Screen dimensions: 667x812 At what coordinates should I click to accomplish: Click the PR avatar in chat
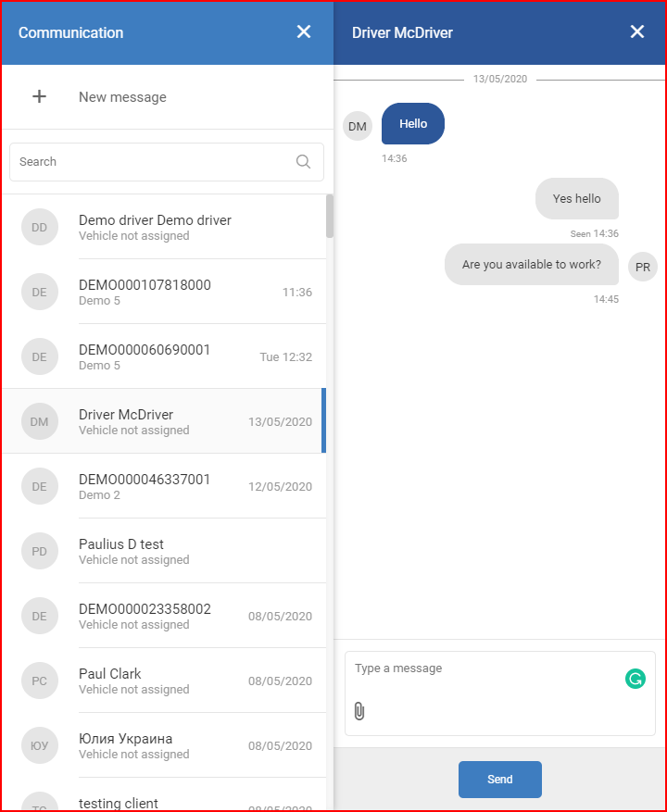tap(643, 267)
